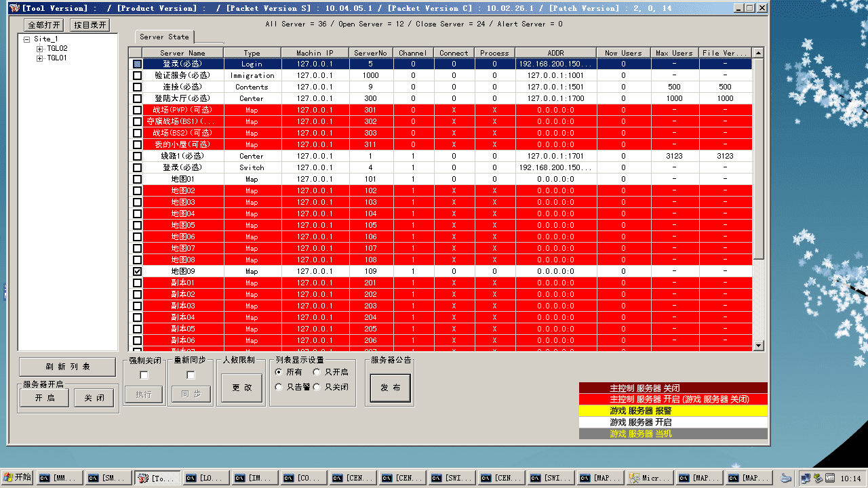Switch to the [SM... taskbar window
The width and height of the screenshot is (868, 488).
108,479
